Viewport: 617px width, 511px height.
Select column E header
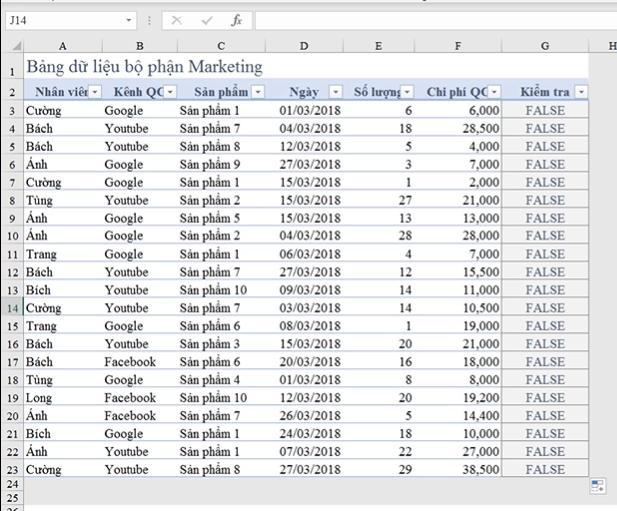379,46
